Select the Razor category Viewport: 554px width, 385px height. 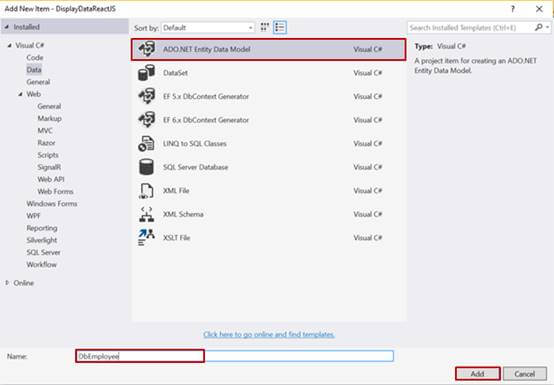tap(46, 143)
